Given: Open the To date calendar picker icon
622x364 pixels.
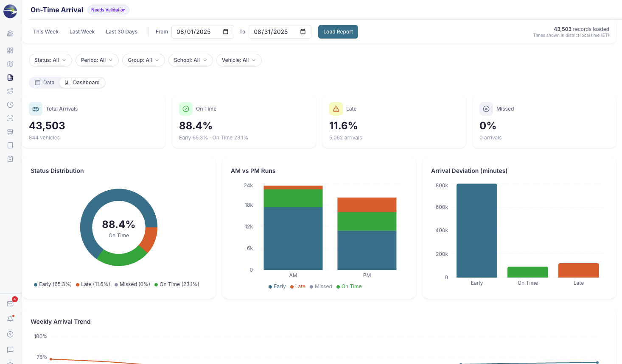Looking at the screenshot, I should [303, 32].
